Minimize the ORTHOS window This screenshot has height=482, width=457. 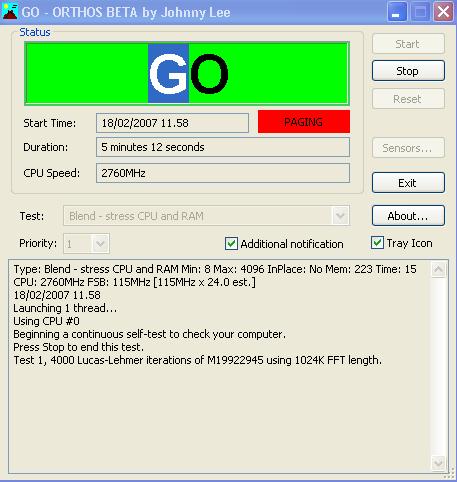(397, 12)
